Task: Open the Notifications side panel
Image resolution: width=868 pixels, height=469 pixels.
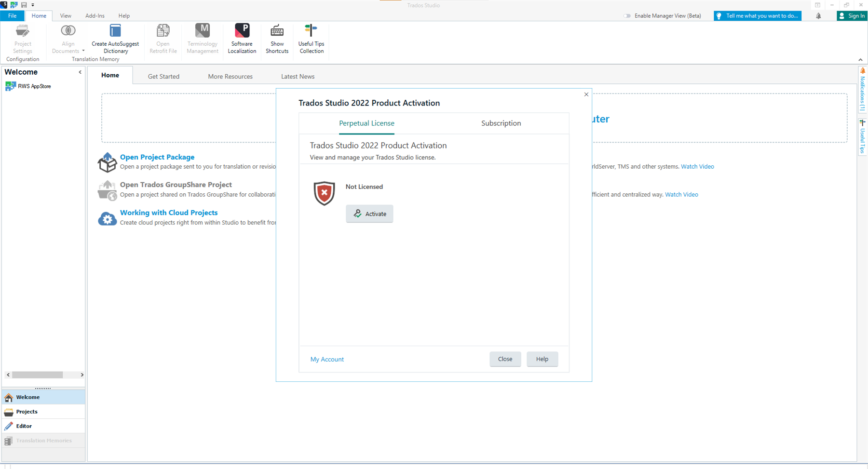Action: point(863,90)
